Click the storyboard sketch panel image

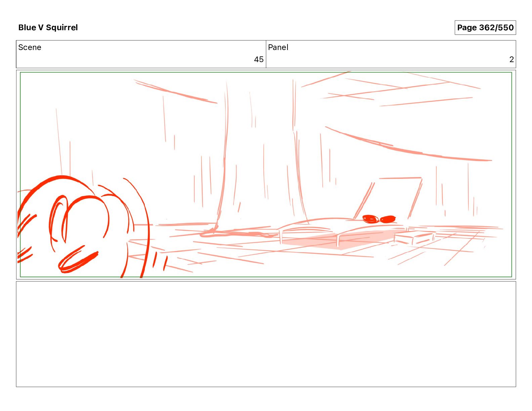pos(266,175)
